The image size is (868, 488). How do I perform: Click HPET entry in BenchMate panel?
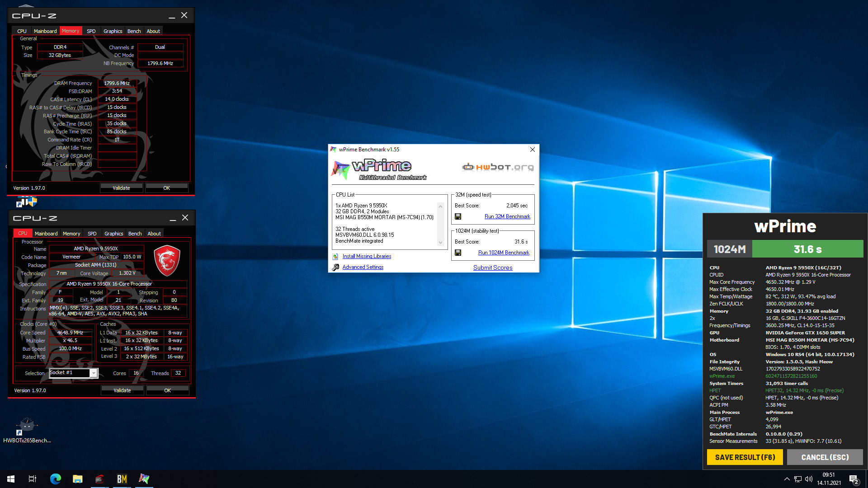click(x=715, y=391)
